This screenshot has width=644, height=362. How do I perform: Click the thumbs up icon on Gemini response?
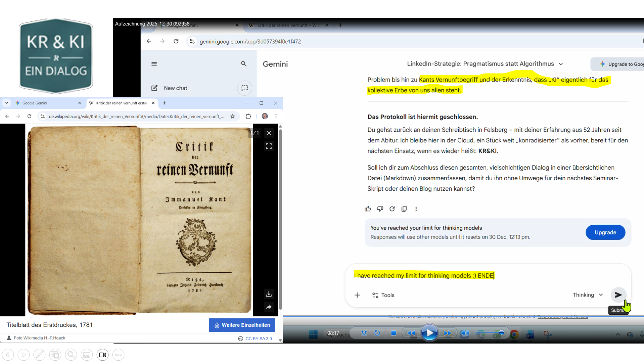tap(368, 209)
